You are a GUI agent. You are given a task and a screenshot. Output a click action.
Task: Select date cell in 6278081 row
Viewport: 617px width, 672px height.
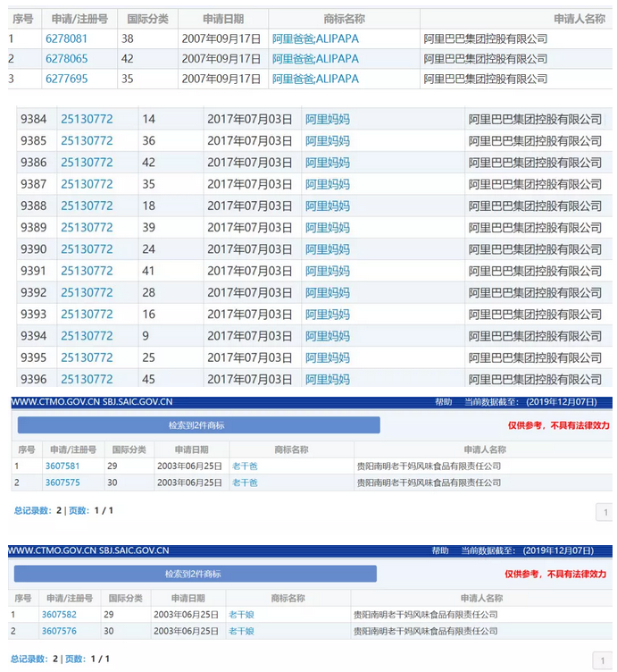[x=221, y=38]
